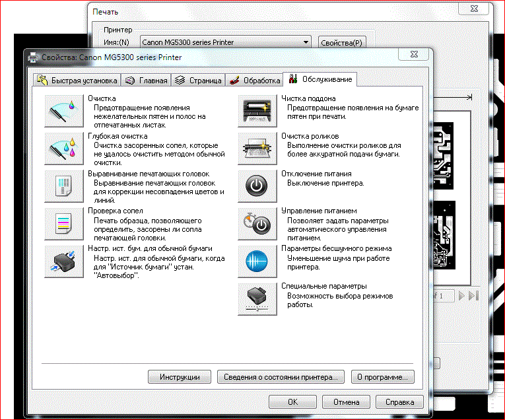Open Выравнивание печатающих головок alignment
The height and width of the screenshot is (420, 505).
64,186
